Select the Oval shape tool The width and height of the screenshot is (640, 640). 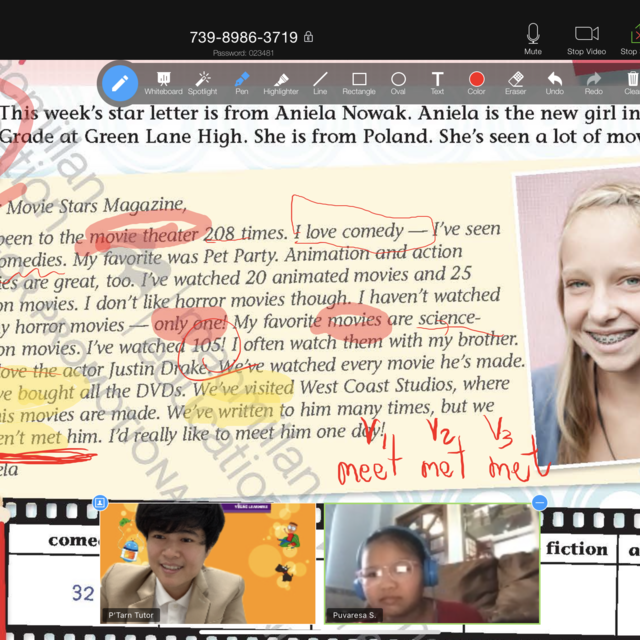coord(398,83)
